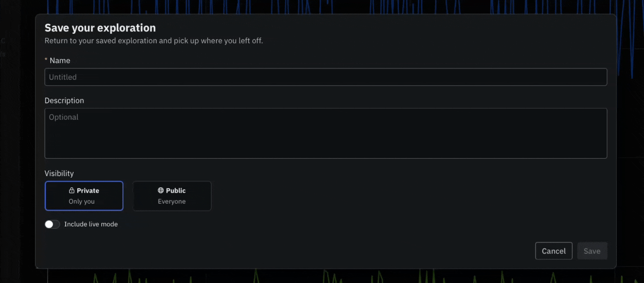Click the Name input field
Viewport: 644px width, 283px height.
[x=326, y=77]
